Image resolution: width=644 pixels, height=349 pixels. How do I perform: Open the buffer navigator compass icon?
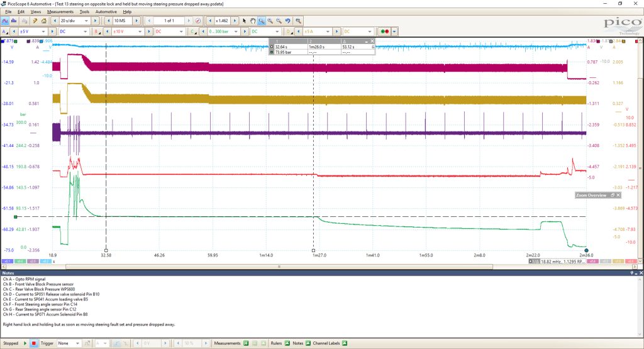(198, 21)
